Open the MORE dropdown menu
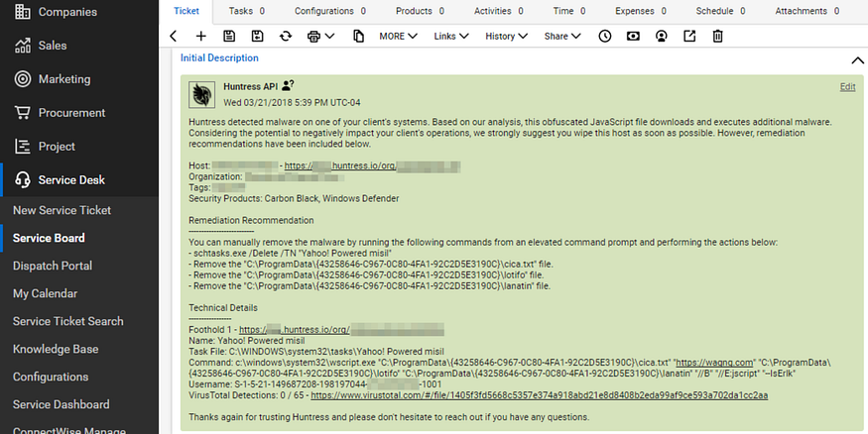Screen dimensions: 868x434 point(398,36)
